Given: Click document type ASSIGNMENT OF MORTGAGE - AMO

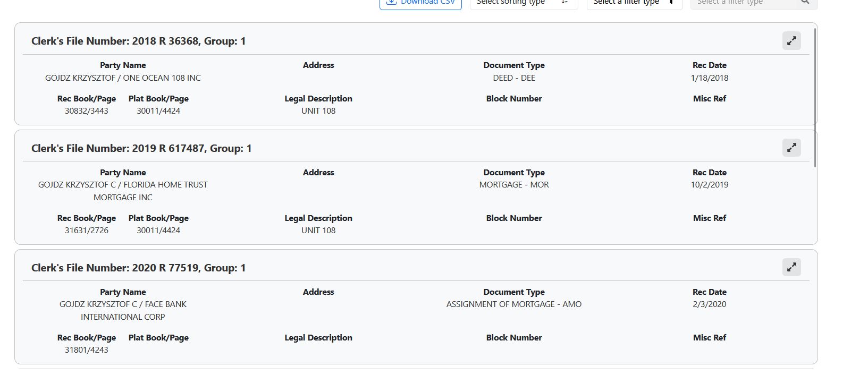Looking at the screenshot, I should pyautogui.click(x=514, y=304).
